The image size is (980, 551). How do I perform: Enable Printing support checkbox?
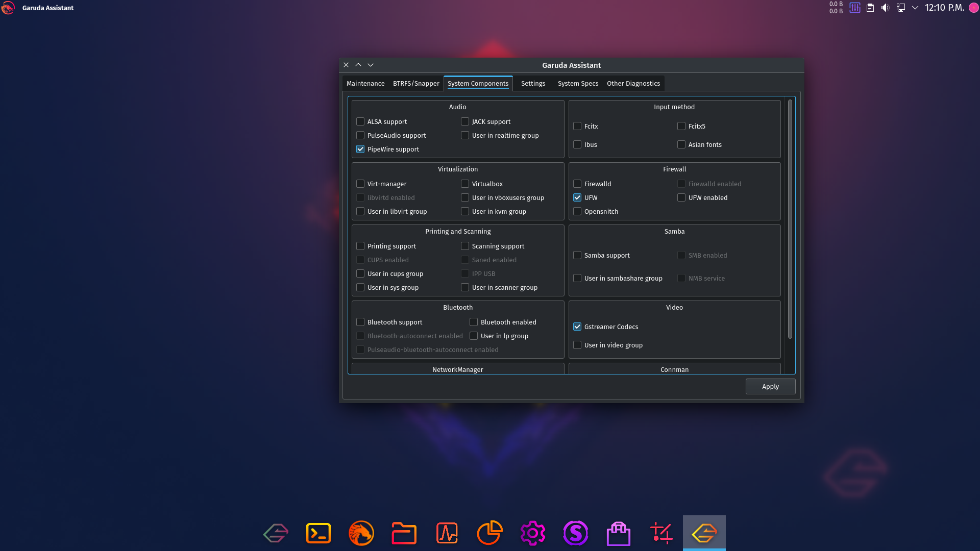[x=360, y=246]
